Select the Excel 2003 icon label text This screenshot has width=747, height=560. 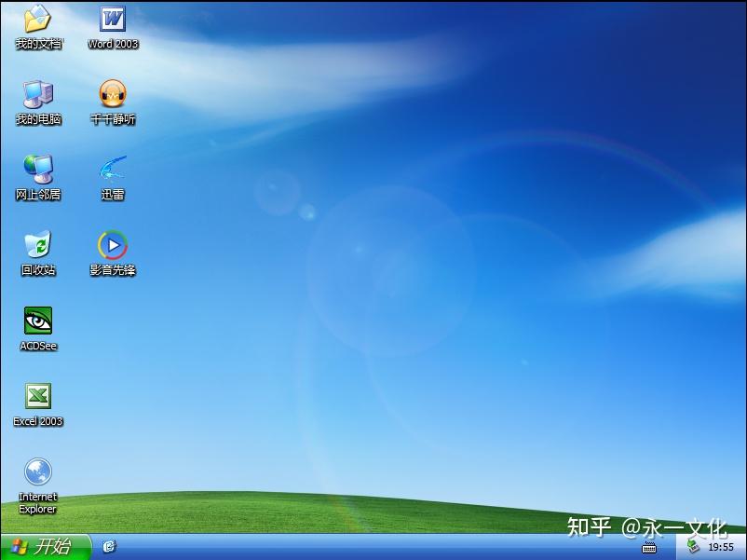tap(37, 421)
